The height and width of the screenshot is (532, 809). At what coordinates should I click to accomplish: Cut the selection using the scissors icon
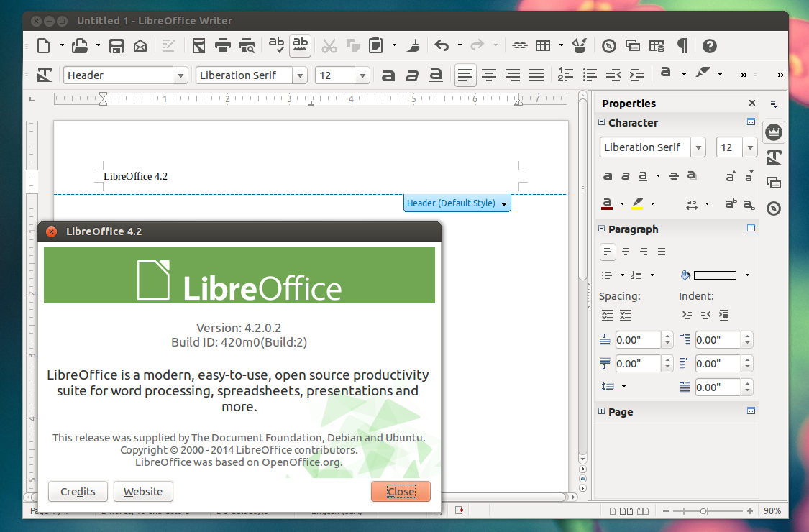point(329,45)
